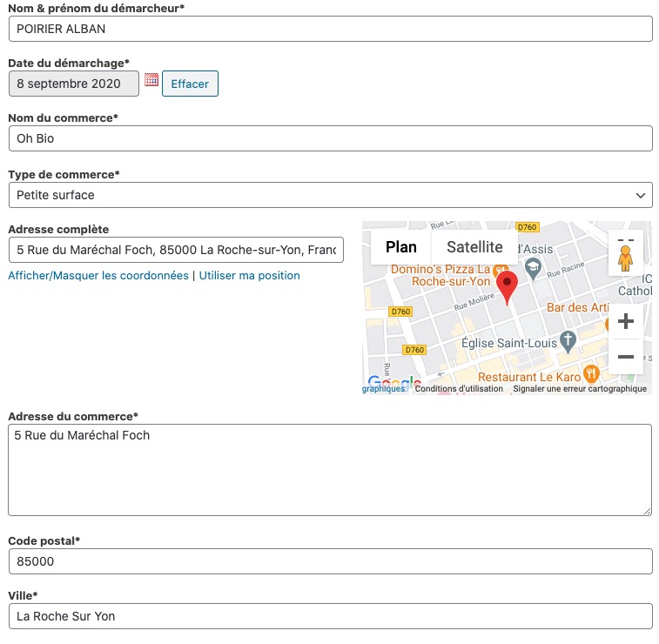Open the Type de commerce dropdown
The width and height of the screenshot is (659, 644).
pyautogui.click(x=330, y=195)
